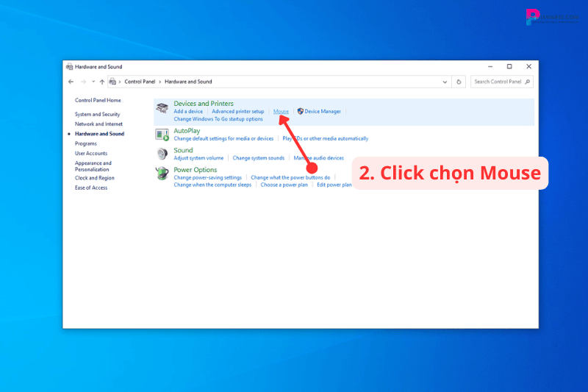Go up one level with Up arrow
The image size is (588, 392).
pyautogui.click(x=101, y=82)
